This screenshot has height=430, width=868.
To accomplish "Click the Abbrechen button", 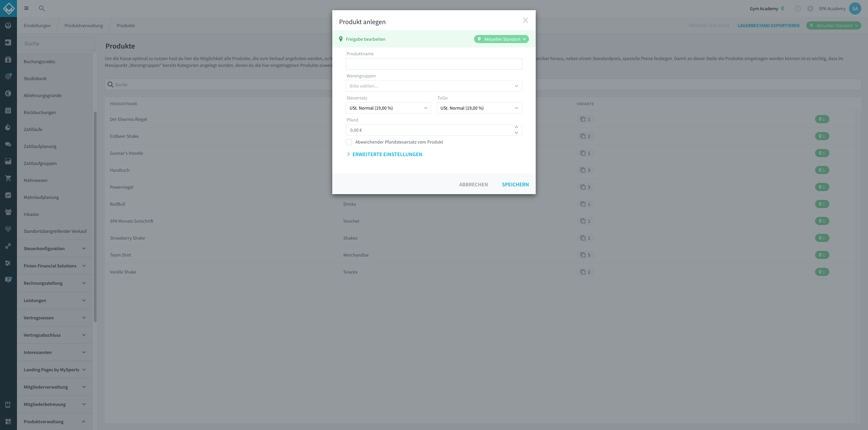I will (473, 185).
